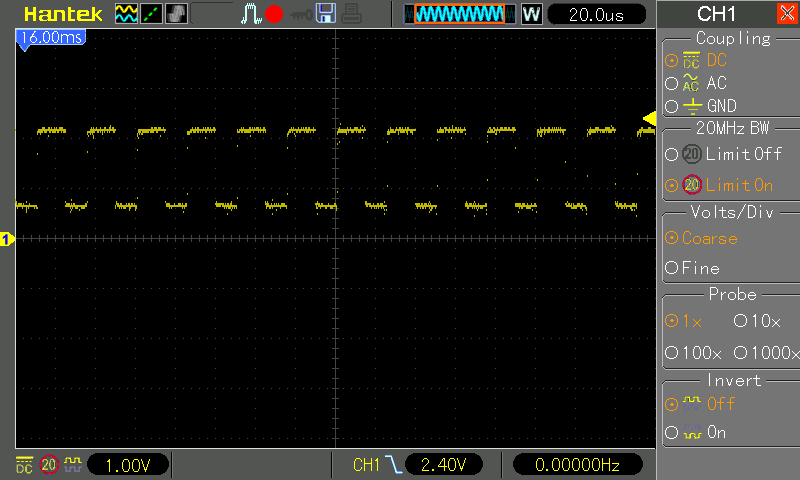Viewport: 800px width, 480px height.
Task: Select 100x probe attenuation
Action: click(x=693, y=352)
